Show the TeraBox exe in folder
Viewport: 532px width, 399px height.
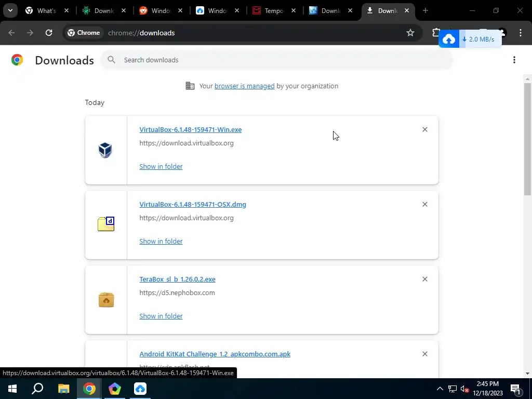[x=161, y=316]
